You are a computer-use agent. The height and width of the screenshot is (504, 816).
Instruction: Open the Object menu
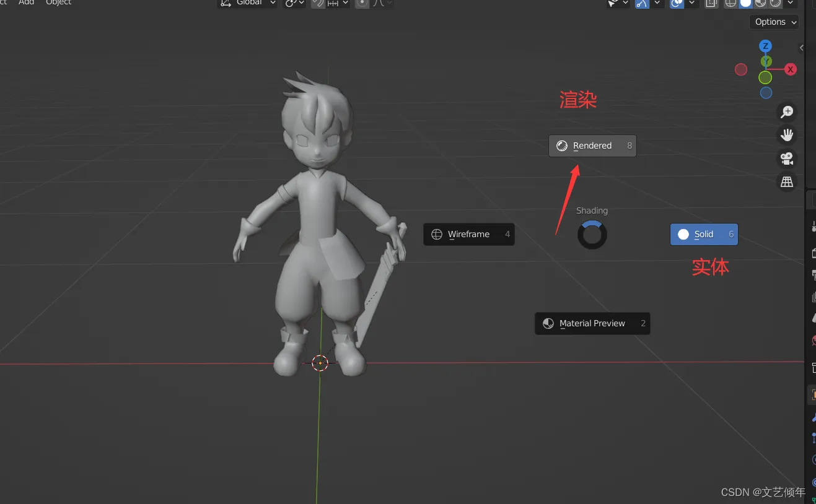[59, 2]
